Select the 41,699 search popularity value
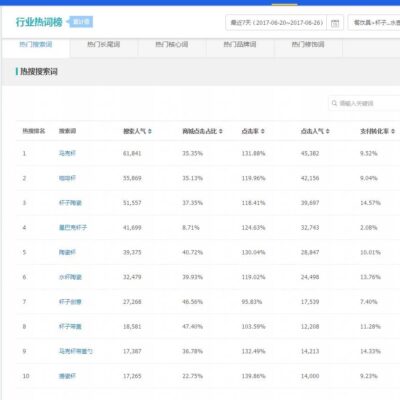This screenshot has width=400, height=400. coord(132,228)
